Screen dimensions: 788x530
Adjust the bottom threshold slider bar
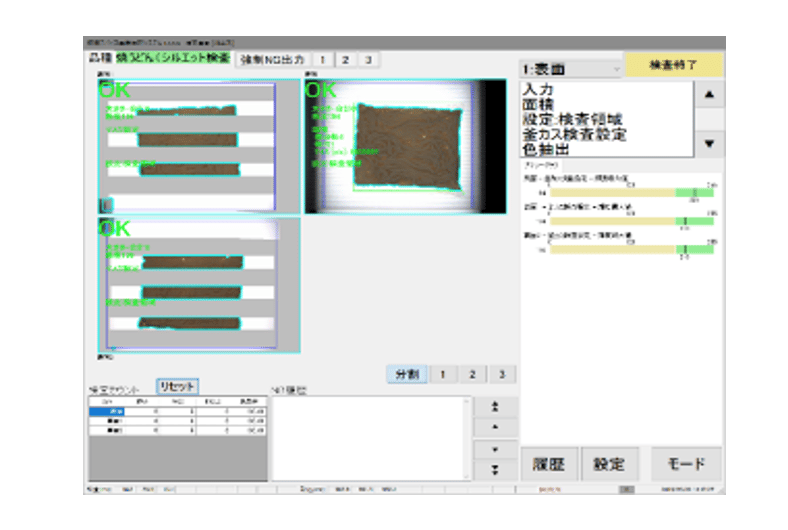[x=631, y=250]
